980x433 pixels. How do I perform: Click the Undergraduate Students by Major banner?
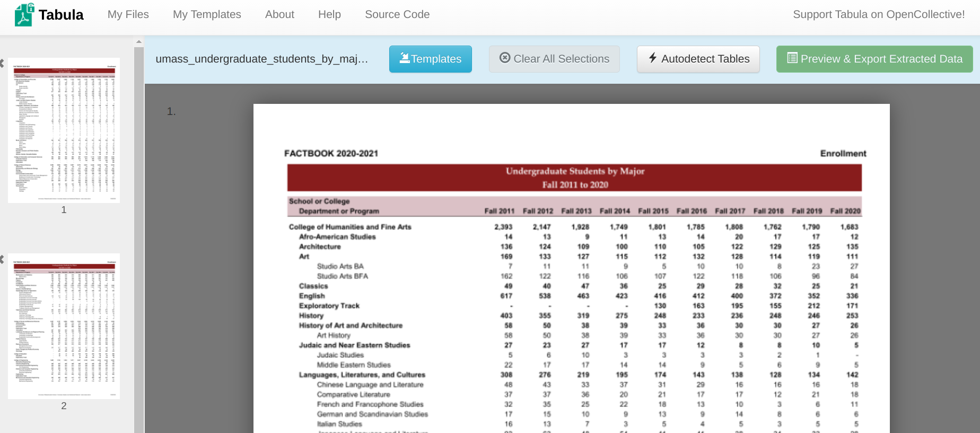click(574, 178)
